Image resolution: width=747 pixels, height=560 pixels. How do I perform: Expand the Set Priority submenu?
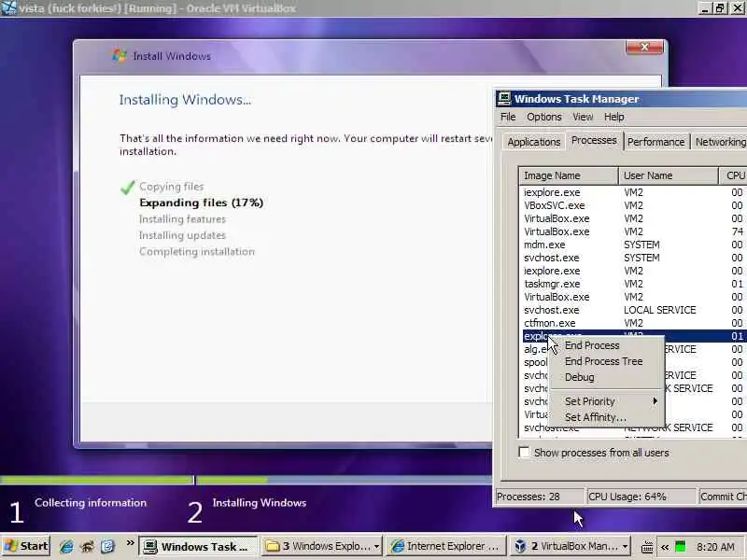pos(607,401)
